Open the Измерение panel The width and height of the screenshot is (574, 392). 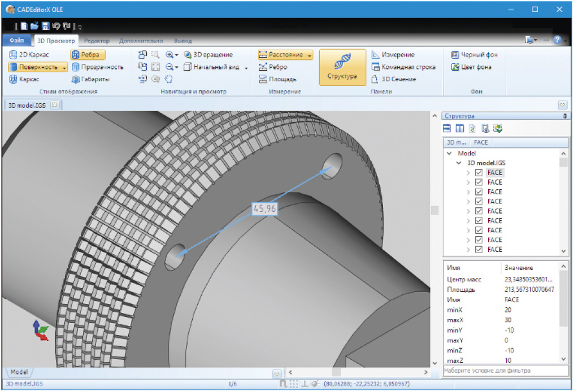point(393,55)
